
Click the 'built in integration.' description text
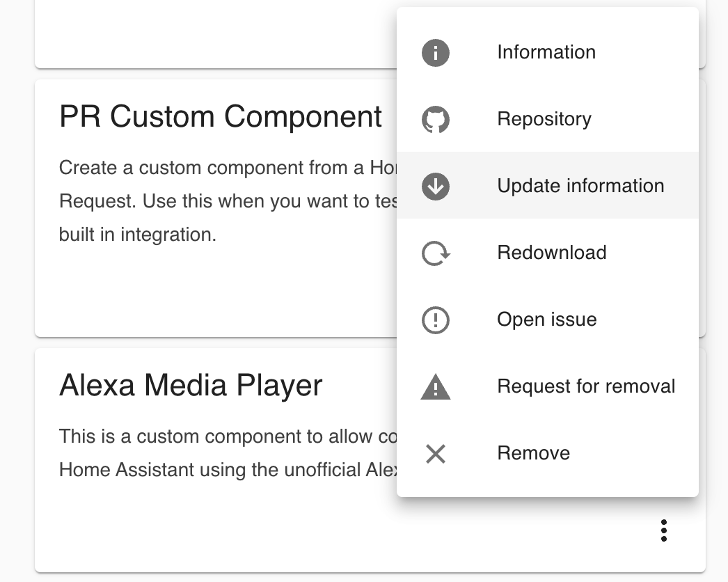[x=138, y=235]
